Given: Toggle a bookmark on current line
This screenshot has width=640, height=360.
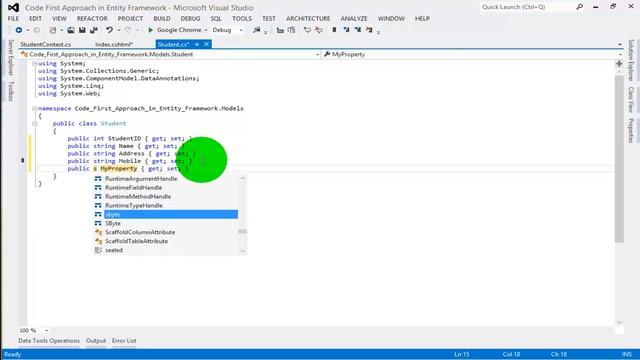Looking at the screenshot, I should click(x=334, y=30).
